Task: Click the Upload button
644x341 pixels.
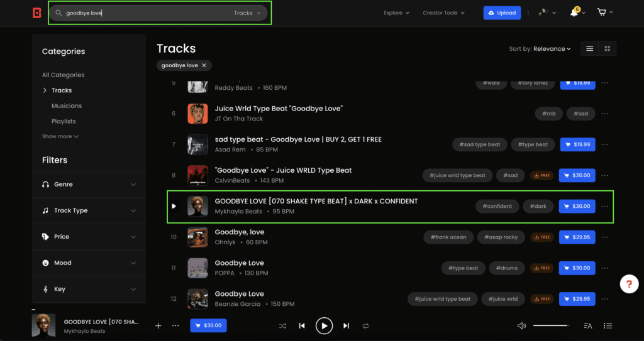Action: [x=502, y=13]
